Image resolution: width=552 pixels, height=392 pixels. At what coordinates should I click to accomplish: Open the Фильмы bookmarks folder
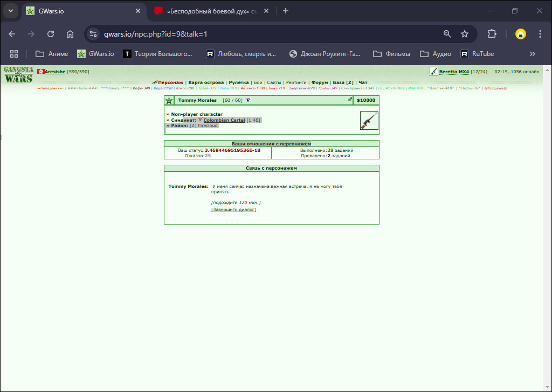point(391,54)
